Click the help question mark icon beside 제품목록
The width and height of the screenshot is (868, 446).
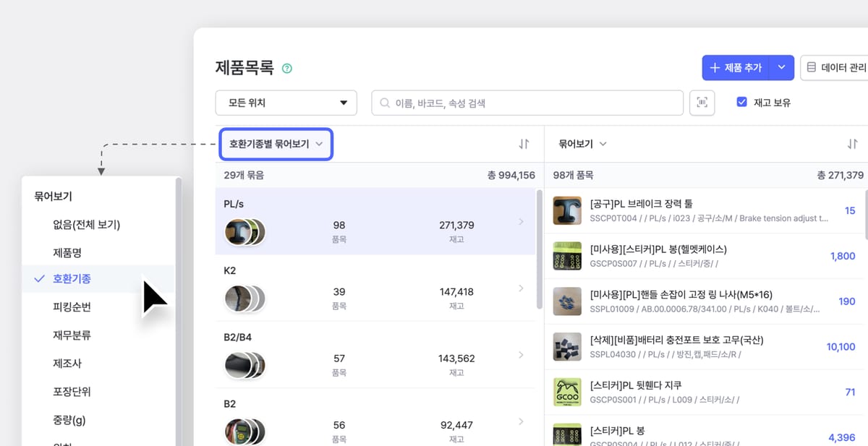287,69
